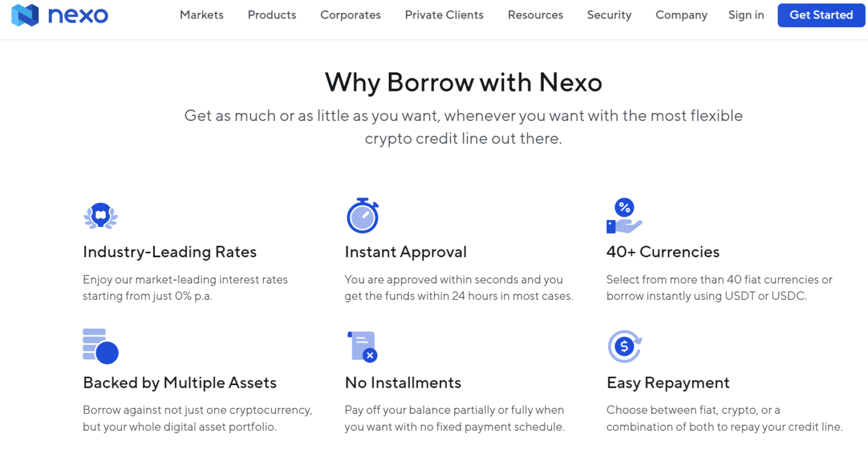Click the Sign in link
868x450 pixels.
[x=746, y=15]
